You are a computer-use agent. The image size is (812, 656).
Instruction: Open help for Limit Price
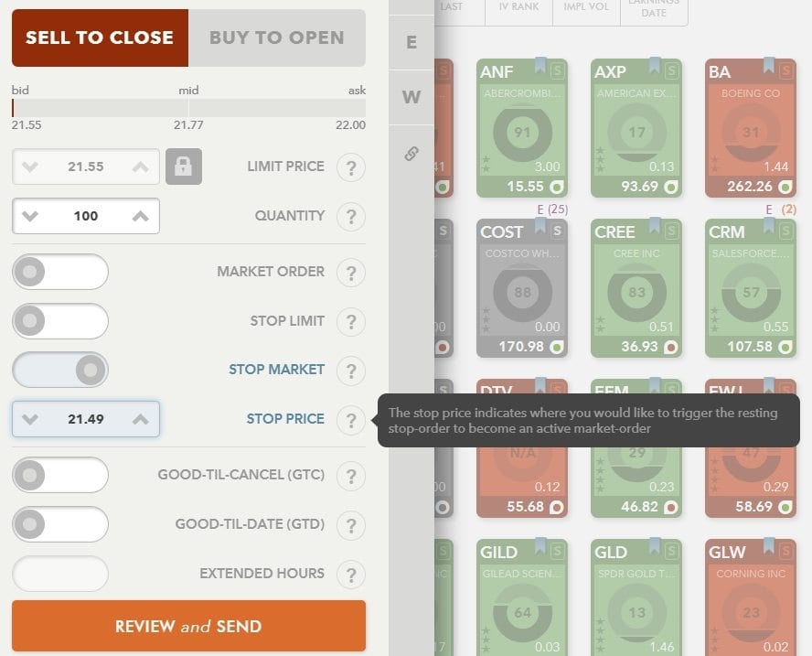coord(350,167)
